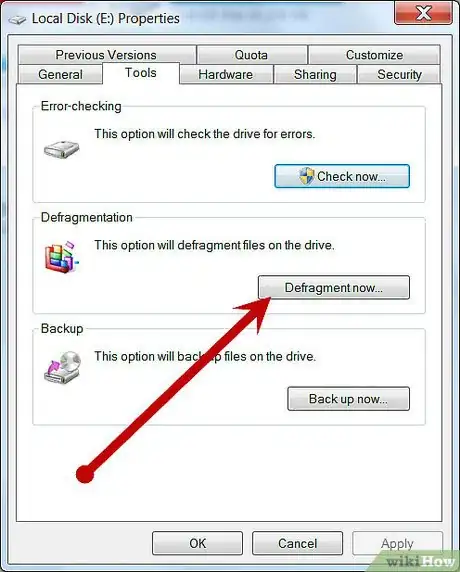Image resolution: width=460 pixels, height=572 pixels.
Task: Select the Tools tab
Action: (141, 73)
